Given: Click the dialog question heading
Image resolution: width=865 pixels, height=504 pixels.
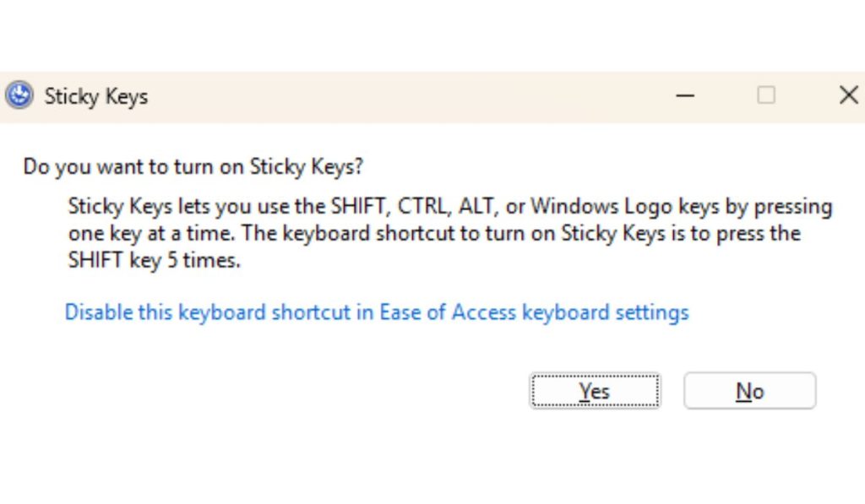Looking at the screenshot, I should coord(193,166).
